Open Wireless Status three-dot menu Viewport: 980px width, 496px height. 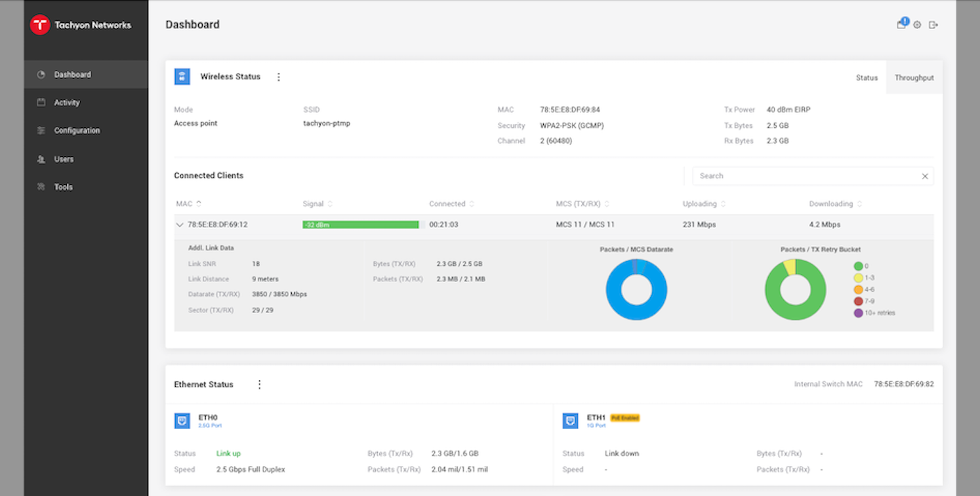tap(279, 77)
